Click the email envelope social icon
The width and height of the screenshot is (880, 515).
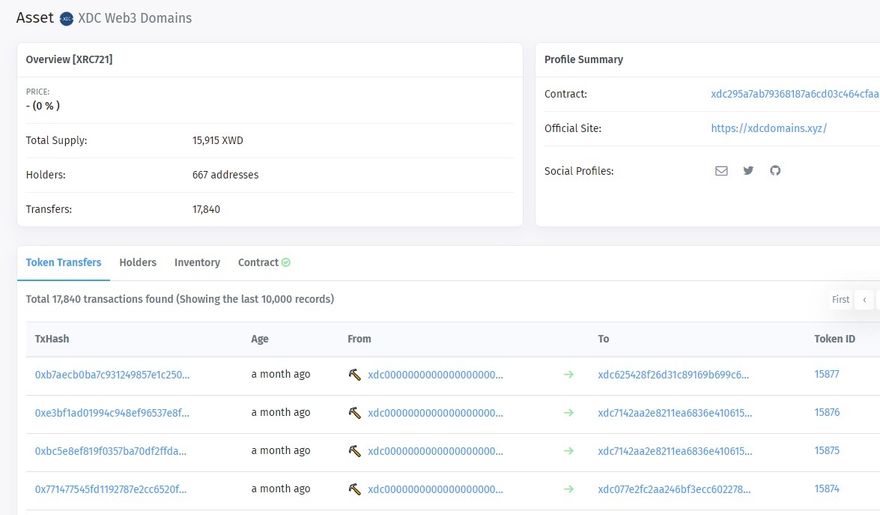(721, 171)
